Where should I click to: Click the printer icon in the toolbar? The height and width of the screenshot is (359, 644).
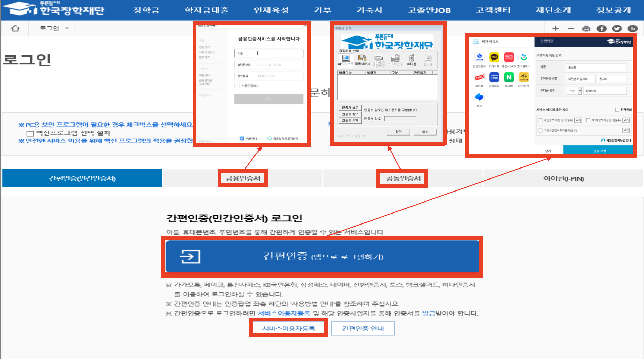586,28
